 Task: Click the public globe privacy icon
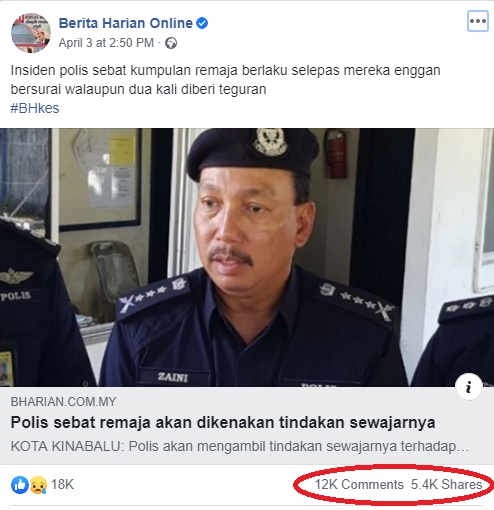(x=171, y=43)
